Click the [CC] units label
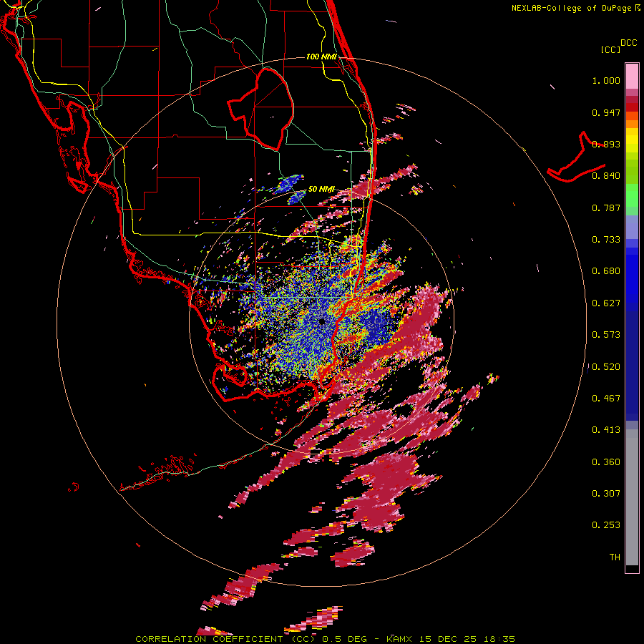 tap(610, 49)
